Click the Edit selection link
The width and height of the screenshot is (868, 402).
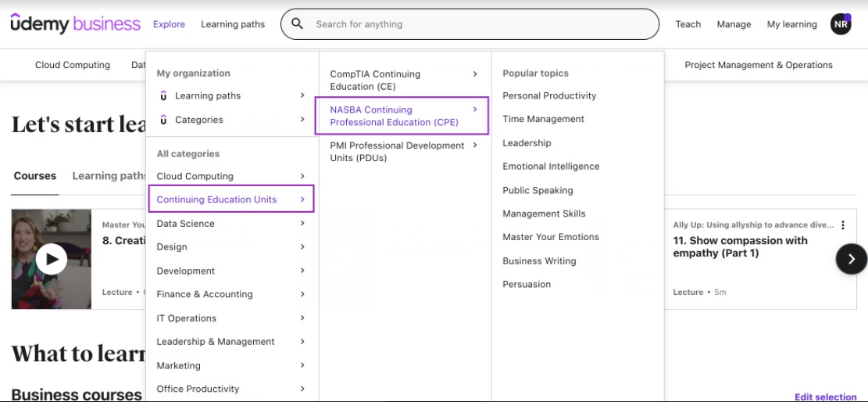(825, 397)
